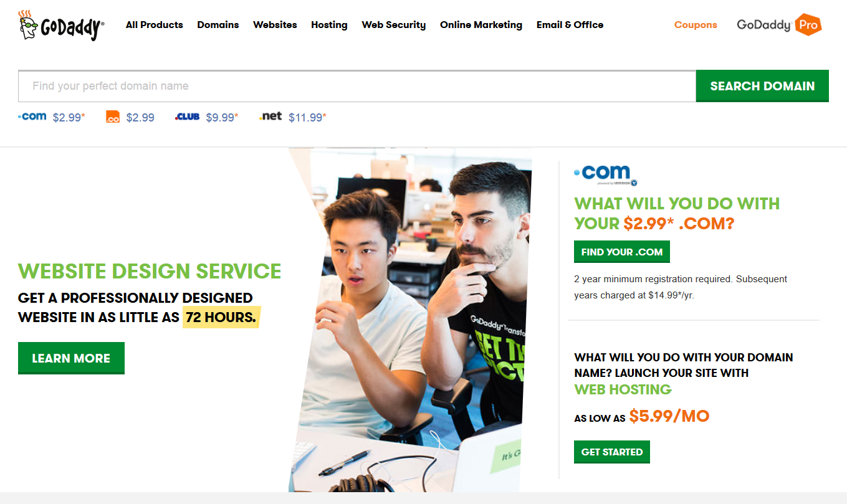Open the Coupons link
This screenshot has width=847, height=504.
tap(696, 25)
